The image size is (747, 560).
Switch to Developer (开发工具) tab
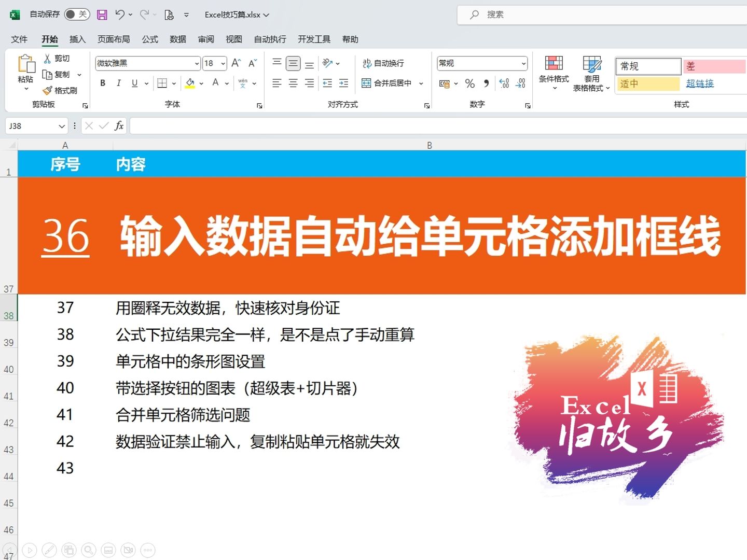click(314, 39)
